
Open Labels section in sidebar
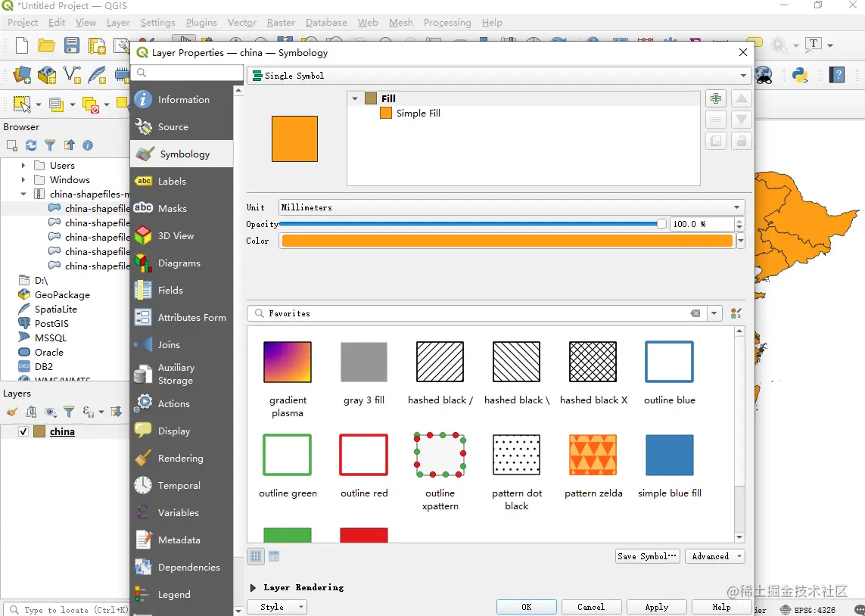click(182, 181)
